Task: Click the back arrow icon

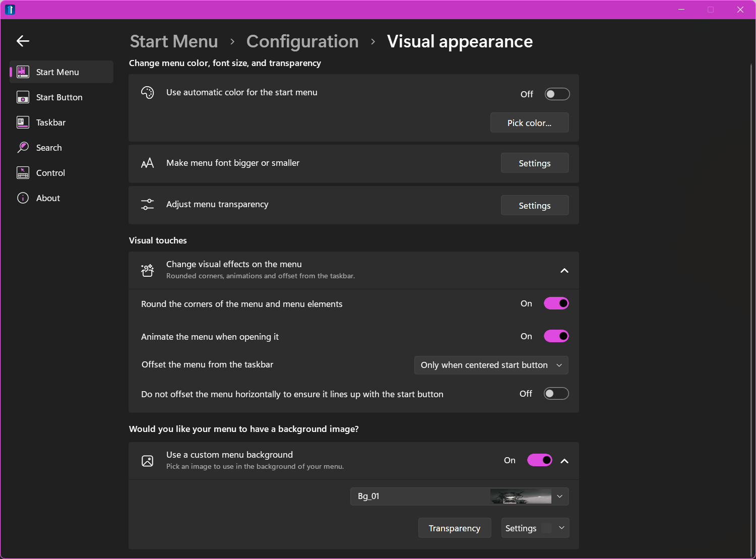Action: click(x=23, y=41)
